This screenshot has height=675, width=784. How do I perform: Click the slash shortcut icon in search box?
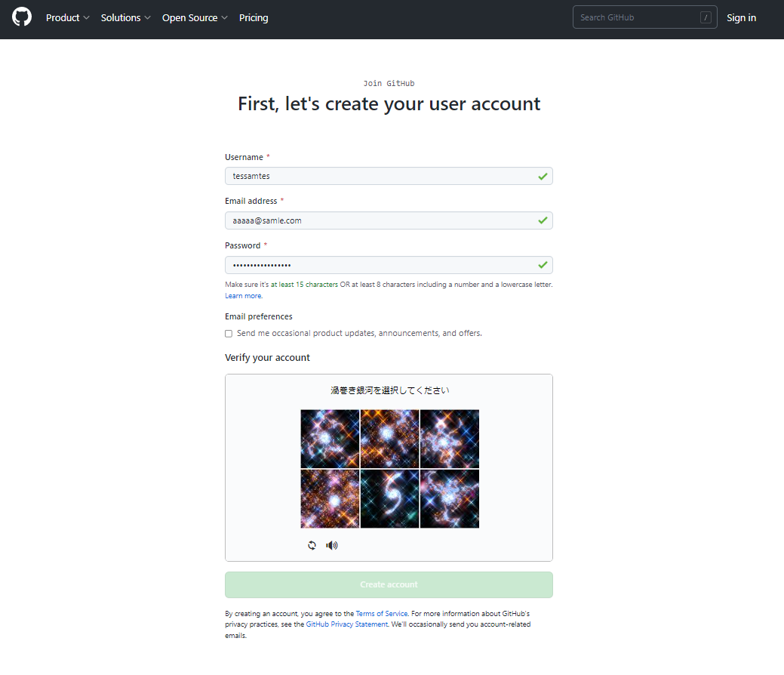(x=706, y=17)
